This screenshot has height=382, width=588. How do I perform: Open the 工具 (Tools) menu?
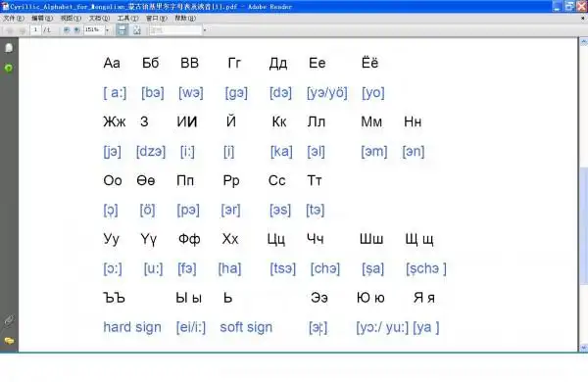pyautogui.click(x=127, y=18)
